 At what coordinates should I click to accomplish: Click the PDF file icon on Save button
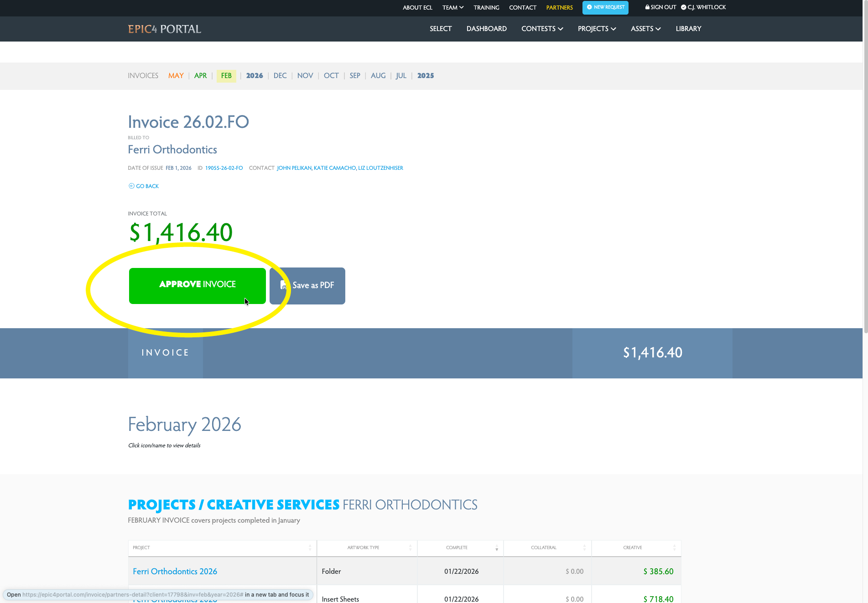pyautogui.click(x=283, y=285)
